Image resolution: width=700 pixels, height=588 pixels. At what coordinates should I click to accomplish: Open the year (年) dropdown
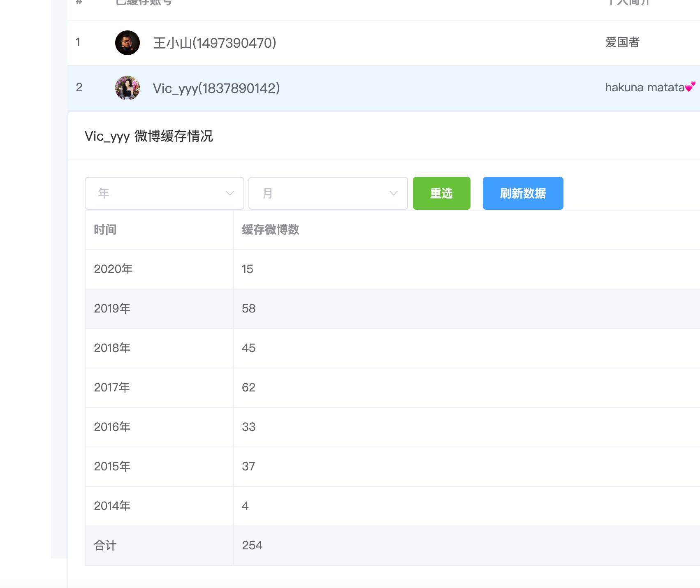(x=164, y=193)
